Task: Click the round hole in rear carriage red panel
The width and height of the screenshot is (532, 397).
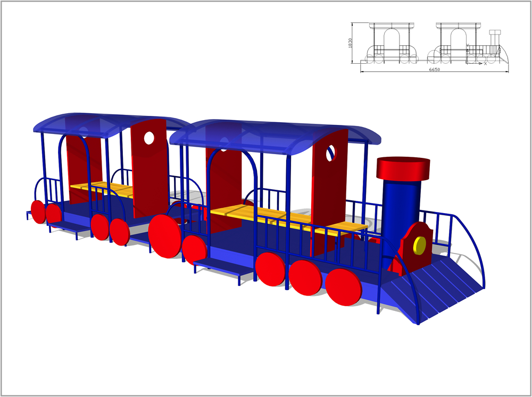Action: [x=149, y=138]
